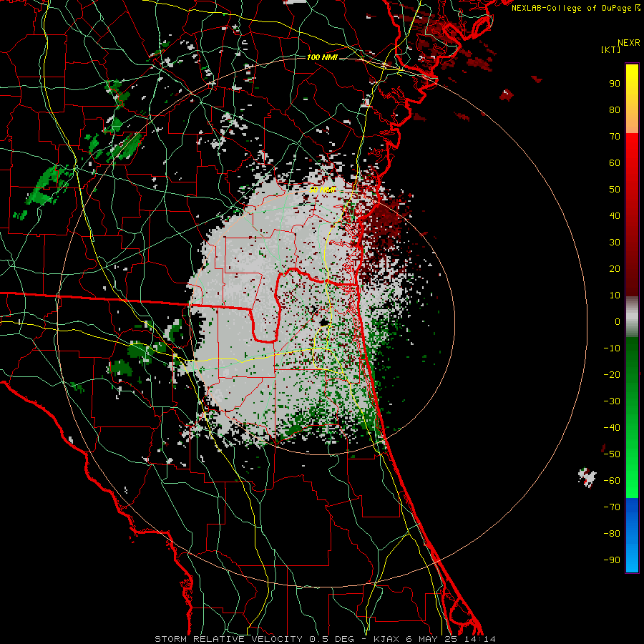Click the Storm Relative Velocity KJAX caption

(x=325, y=639)
